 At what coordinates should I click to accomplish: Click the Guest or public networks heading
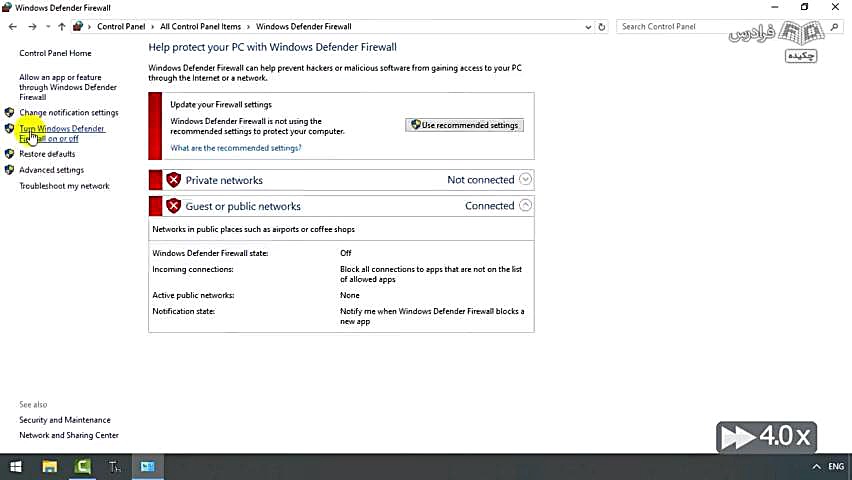243,207
